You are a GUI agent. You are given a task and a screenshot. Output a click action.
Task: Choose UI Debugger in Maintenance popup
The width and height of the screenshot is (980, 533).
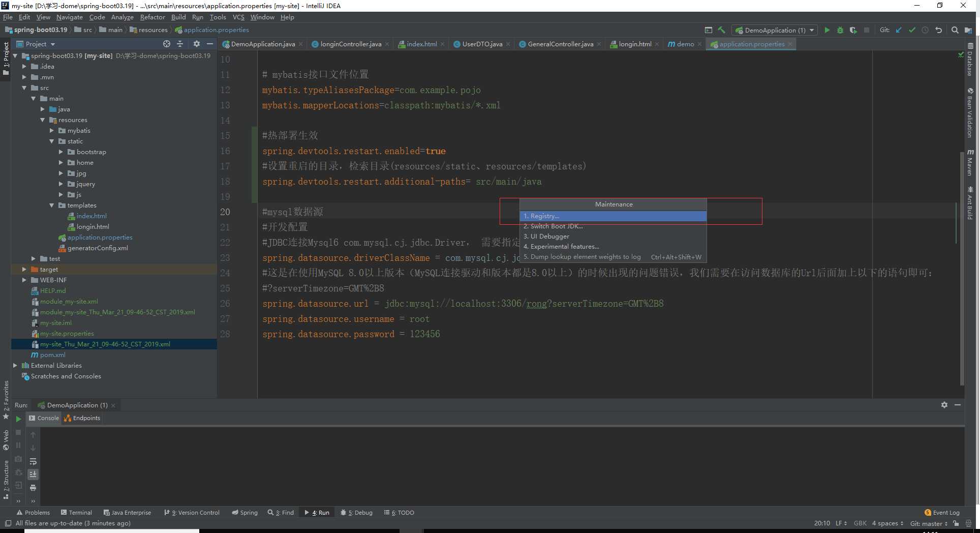pyautogui.click(x=613, y=236)
